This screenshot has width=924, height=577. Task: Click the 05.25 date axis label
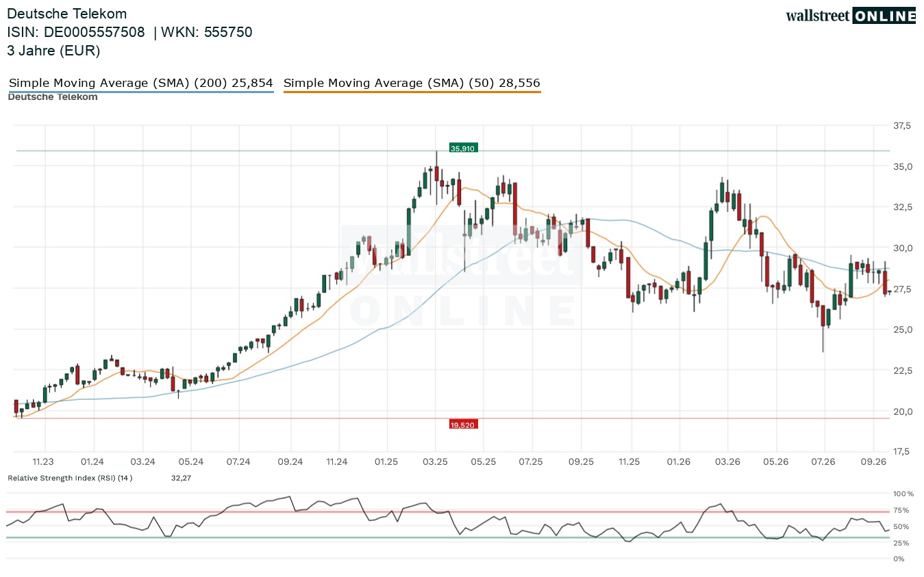tap(483, 462)
